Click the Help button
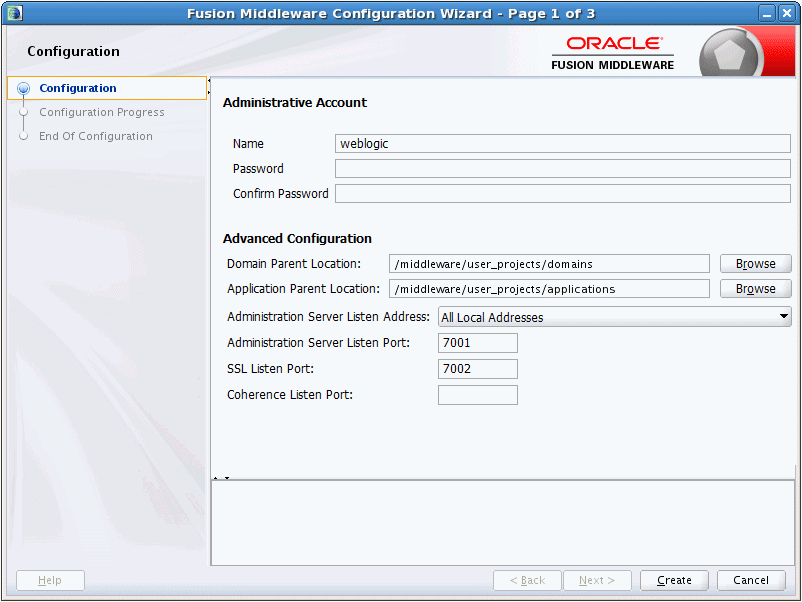 (50, 581)
